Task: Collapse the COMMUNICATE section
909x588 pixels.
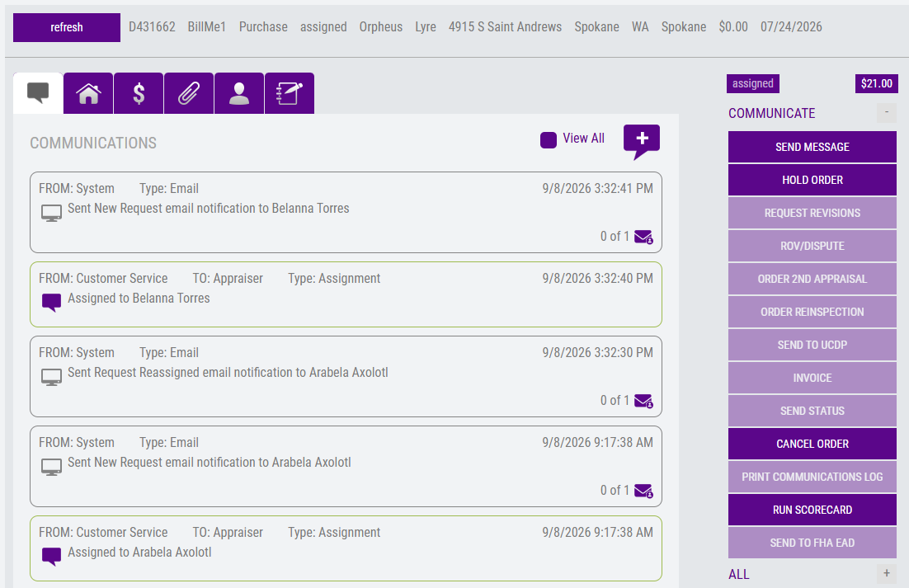Action: 887,112
